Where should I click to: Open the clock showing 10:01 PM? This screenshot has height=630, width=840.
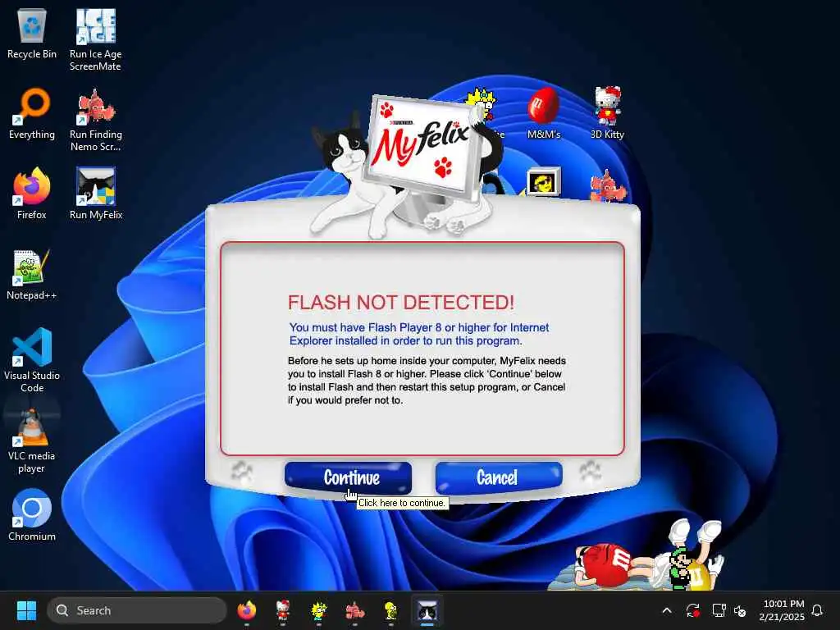782,610
